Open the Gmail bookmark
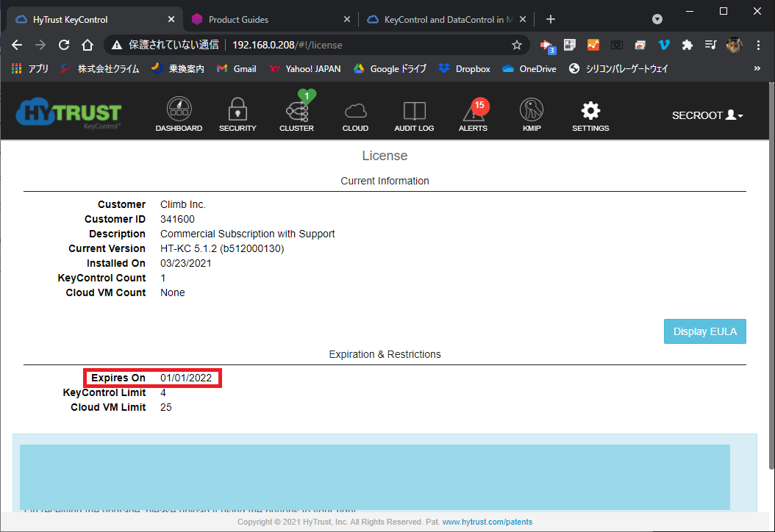Viewport: 775px width, 532px height. point(237,68)
